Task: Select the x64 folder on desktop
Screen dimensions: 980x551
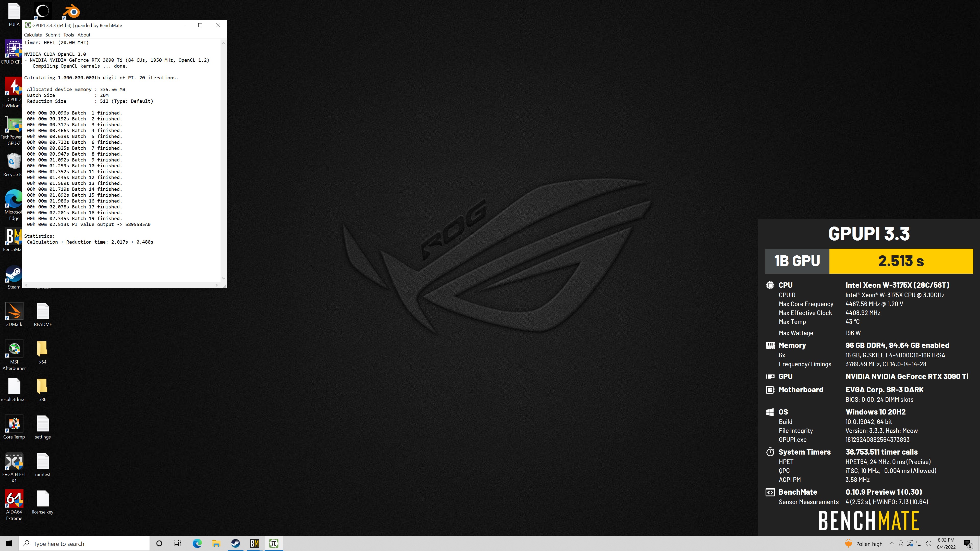Action: point(43,352)
